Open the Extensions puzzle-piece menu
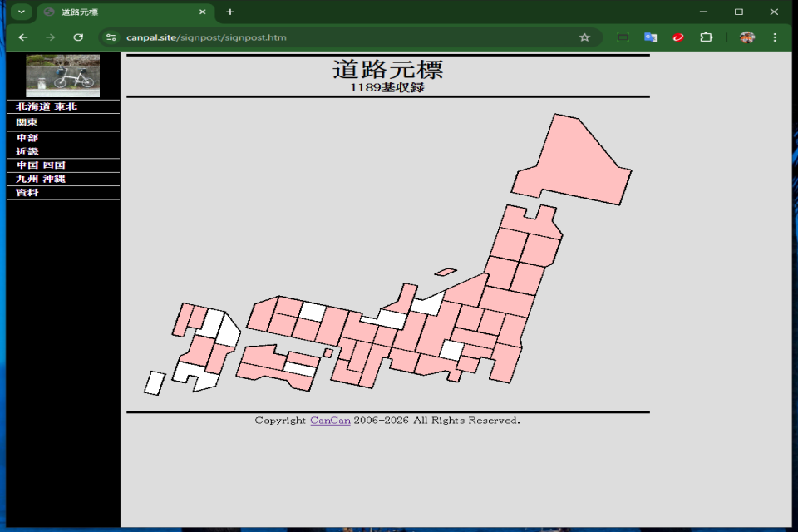The image size is (798, 532). click(x=706, y=37)
